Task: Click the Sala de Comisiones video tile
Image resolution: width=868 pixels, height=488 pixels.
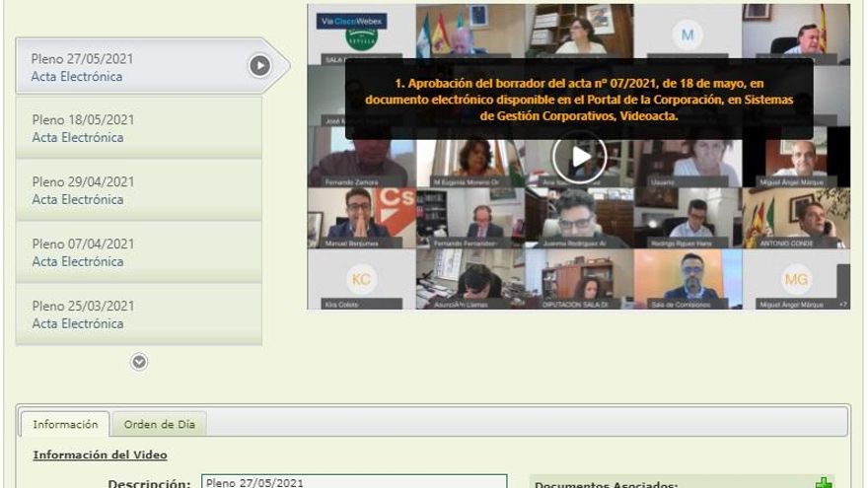Action: (x=687, y=279)
